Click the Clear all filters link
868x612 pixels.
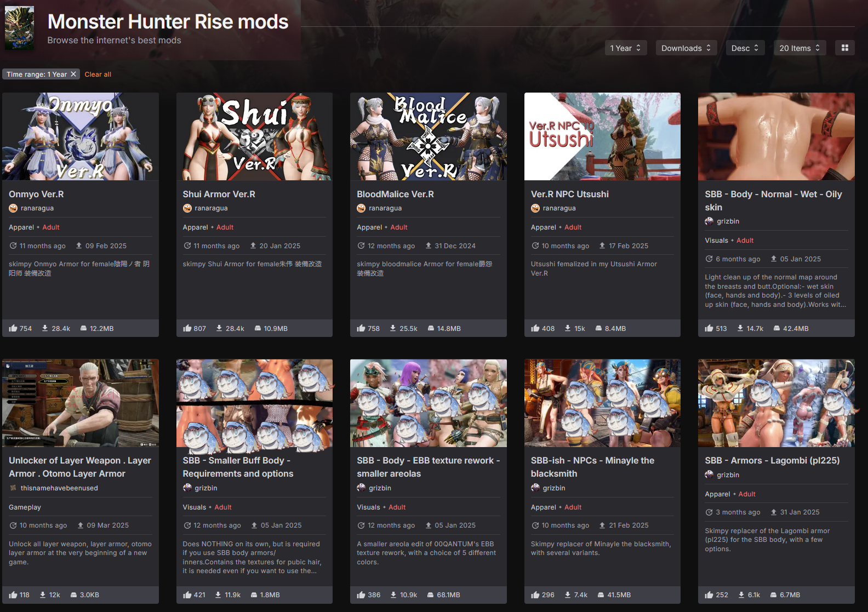(98, 75)
